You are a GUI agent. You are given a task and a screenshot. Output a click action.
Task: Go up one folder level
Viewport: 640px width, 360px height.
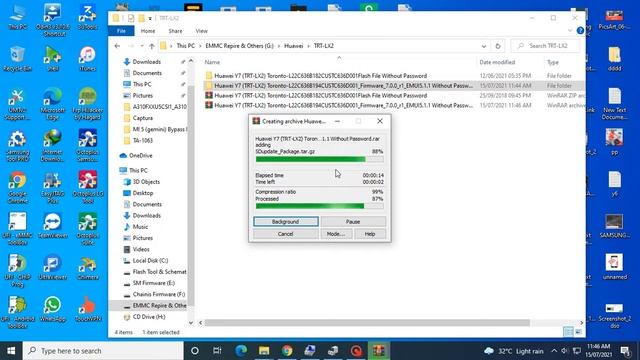point(152,46)
